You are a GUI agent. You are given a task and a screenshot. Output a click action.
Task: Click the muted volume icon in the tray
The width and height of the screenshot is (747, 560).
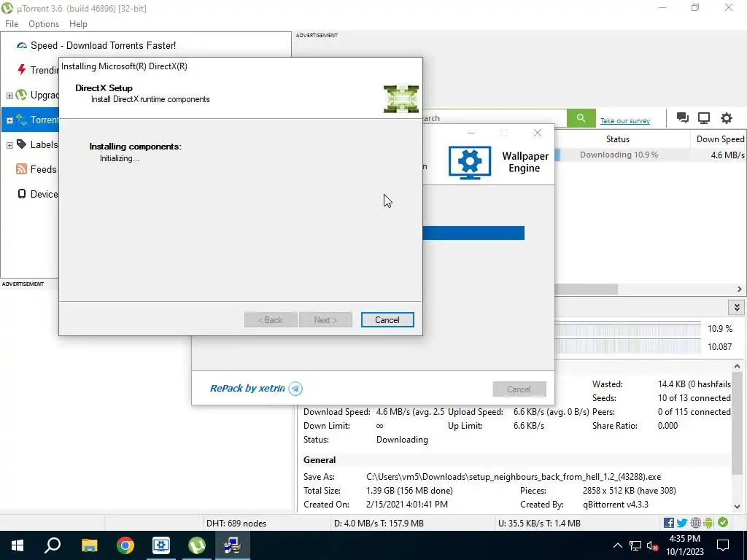[652, 545]
